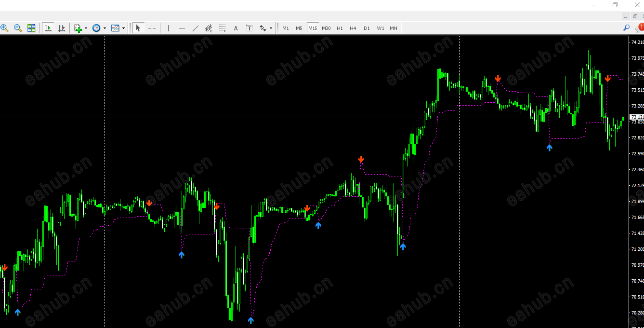Image resolution: width=644 pixels, height=328 pixels.
Task: Select the cursor arrow tool
Action: pos(138,28)
